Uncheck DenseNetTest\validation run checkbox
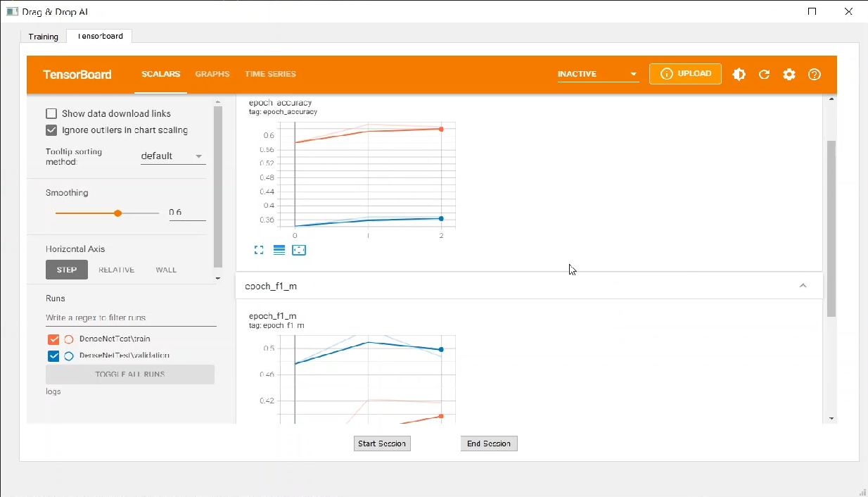The height and width of the screenshot is (497, 868). tap(53, 356)
